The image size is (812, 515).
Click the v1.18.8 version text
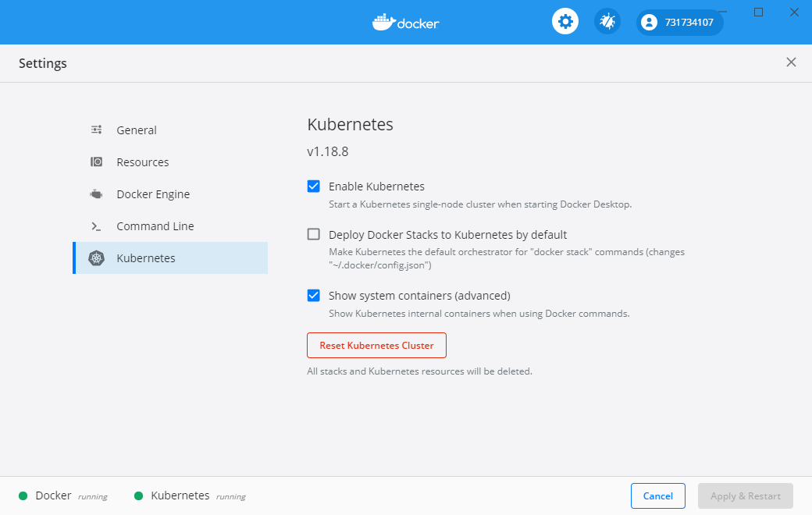[x=328, y=151]
